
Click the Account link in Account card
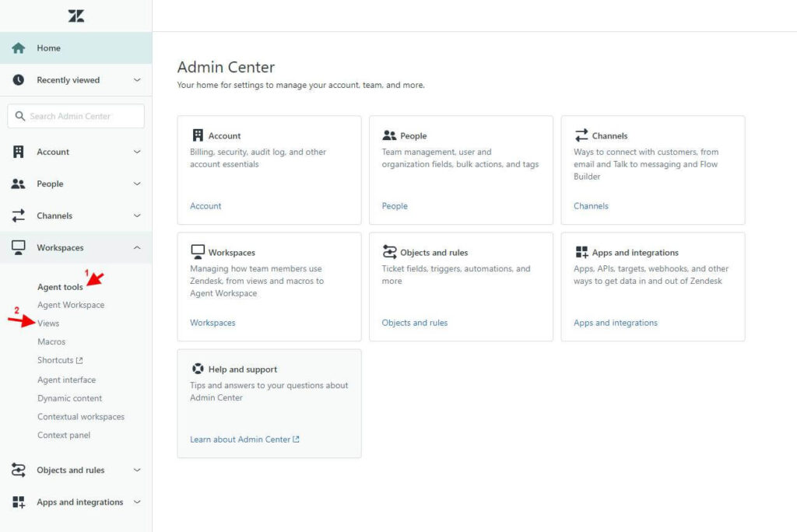205,206
